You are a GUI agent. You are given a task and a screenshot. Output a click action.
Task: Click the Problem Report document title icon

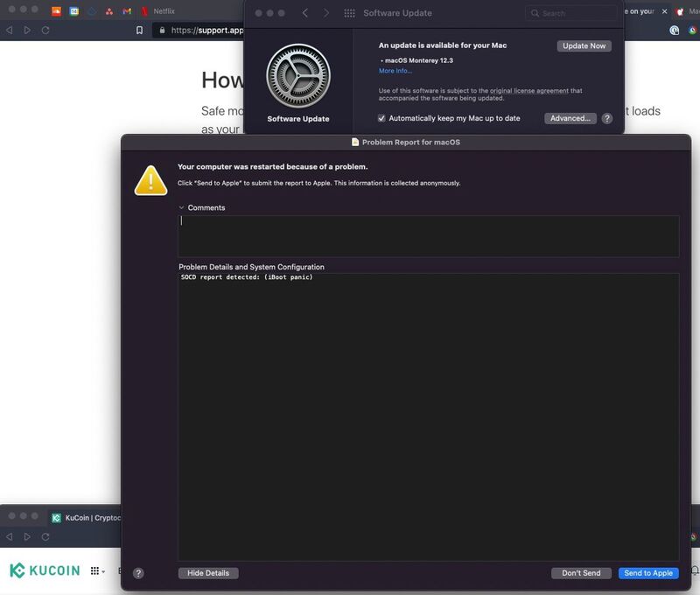(x=355, y=142)
